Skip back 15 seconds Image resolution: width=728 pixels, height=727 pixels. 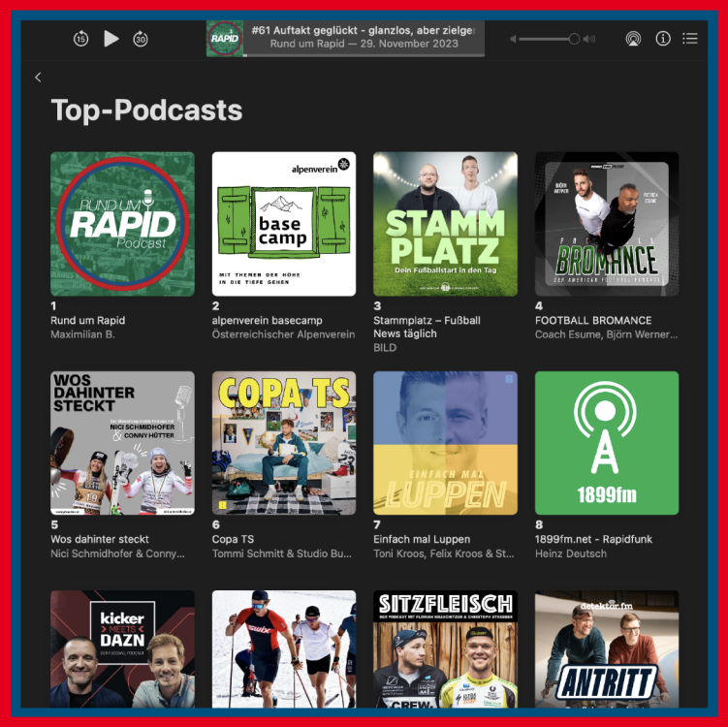pos(80,39)
